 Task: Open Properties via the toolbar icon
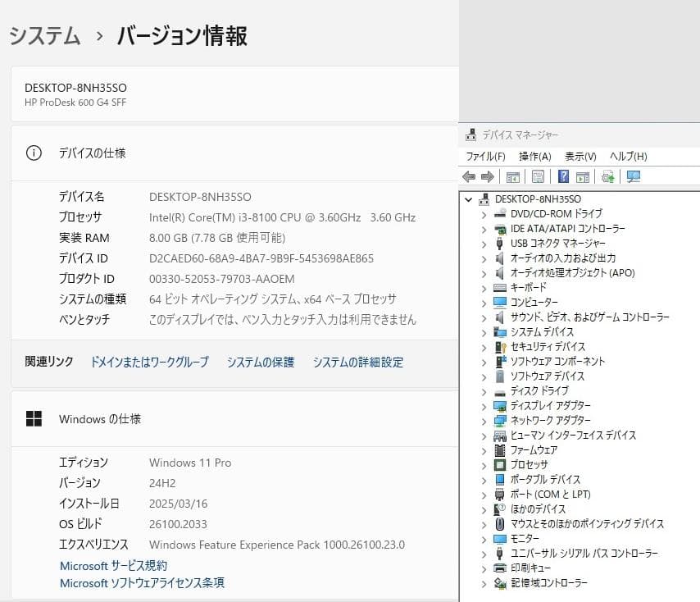point(537,176)
